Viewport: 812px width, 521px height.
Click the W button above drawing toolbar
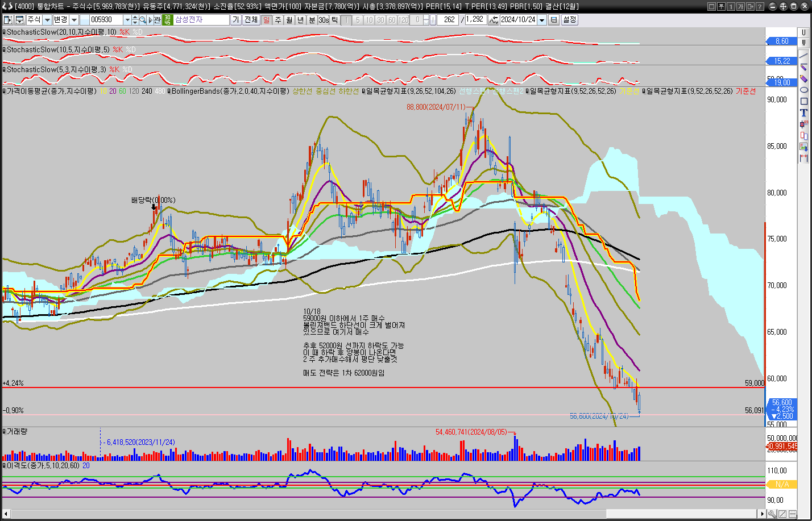click(x=803, y=42)
